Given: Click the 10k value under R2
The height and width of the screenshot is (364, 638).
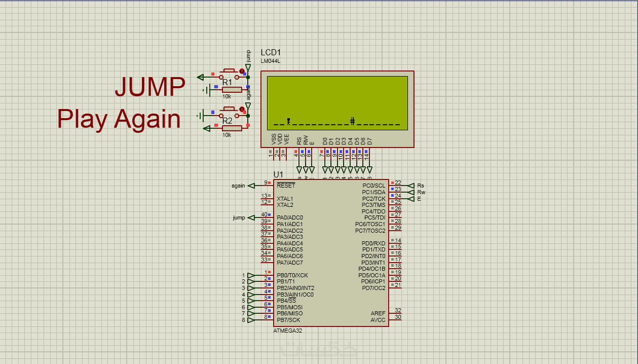Looking at the screenshot, I should click(x=227, y=135).
